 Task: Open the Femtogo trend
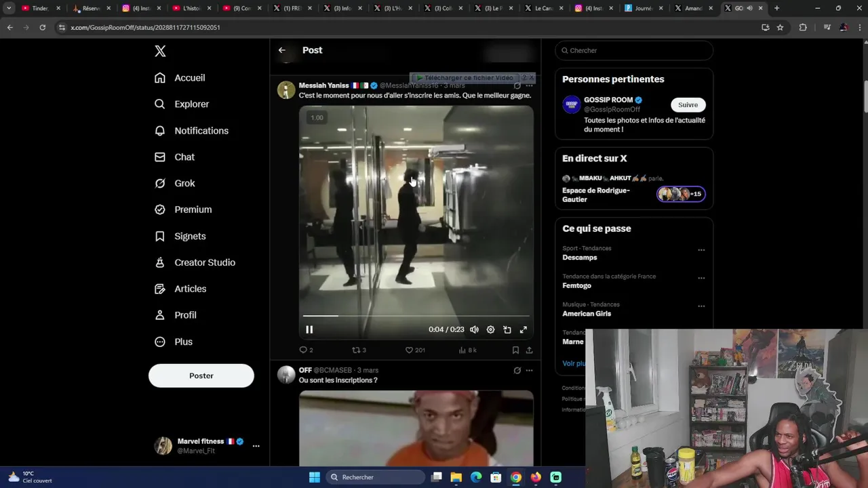coord(577,286)
